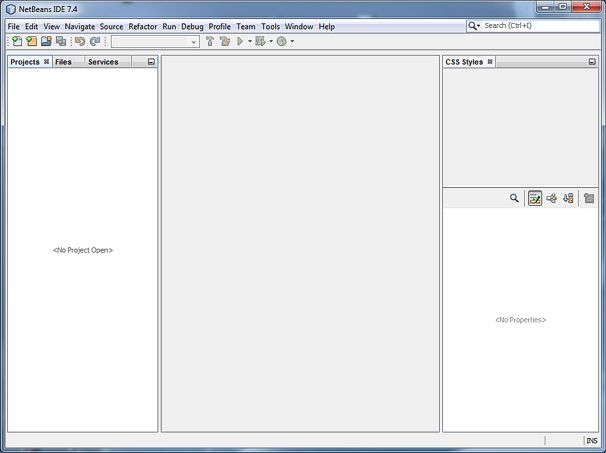Click the Undo arrow icon

80,41
